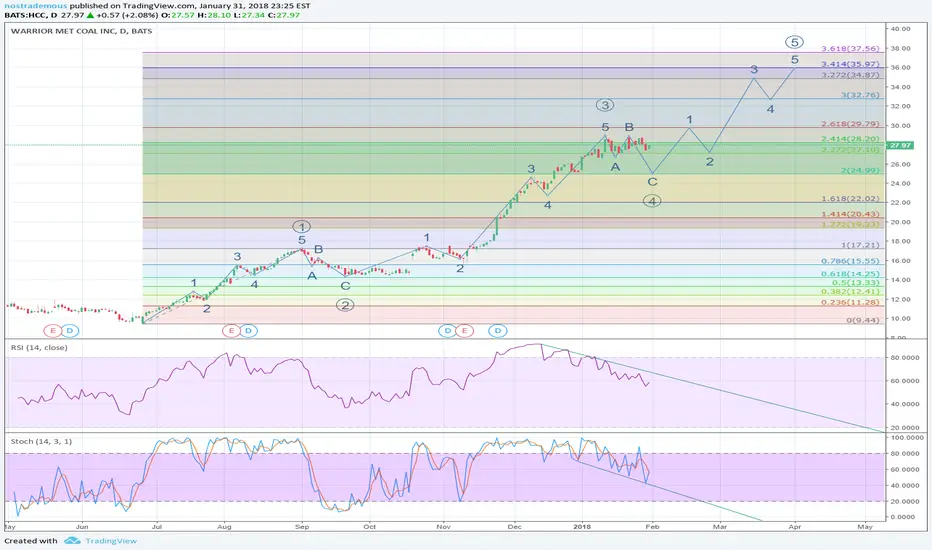This screenshot has width=932, height=550.
Task: Click the WARRIOR MET COAL INC chart title
Action: click(x=81, y=31)
